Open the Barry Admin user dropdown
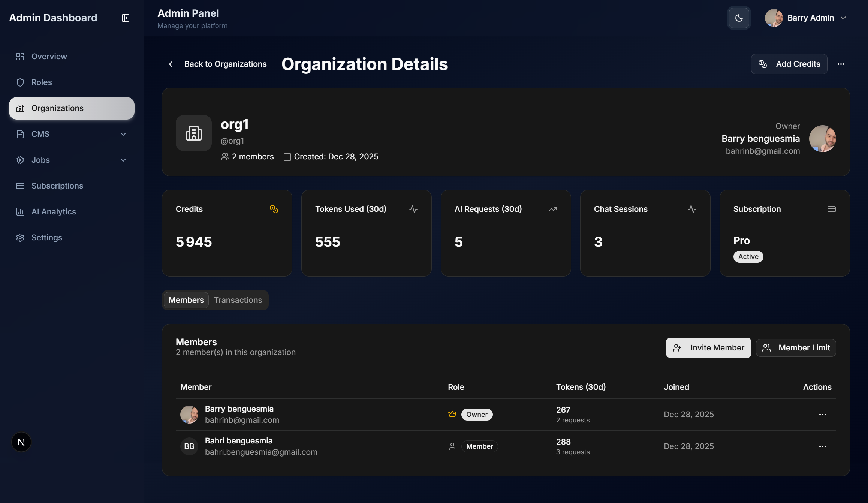 (806, 18)
